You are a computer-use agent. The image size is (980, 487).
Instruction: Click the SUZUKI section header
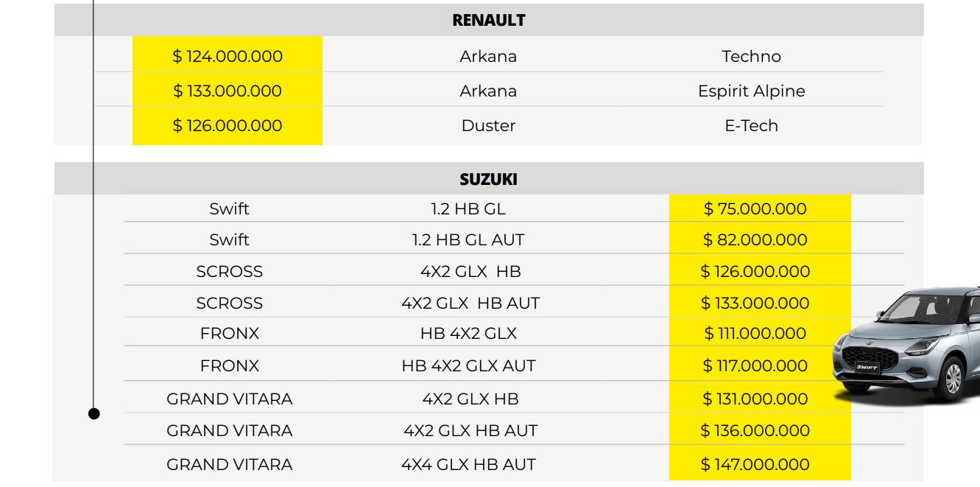[488, 179]
